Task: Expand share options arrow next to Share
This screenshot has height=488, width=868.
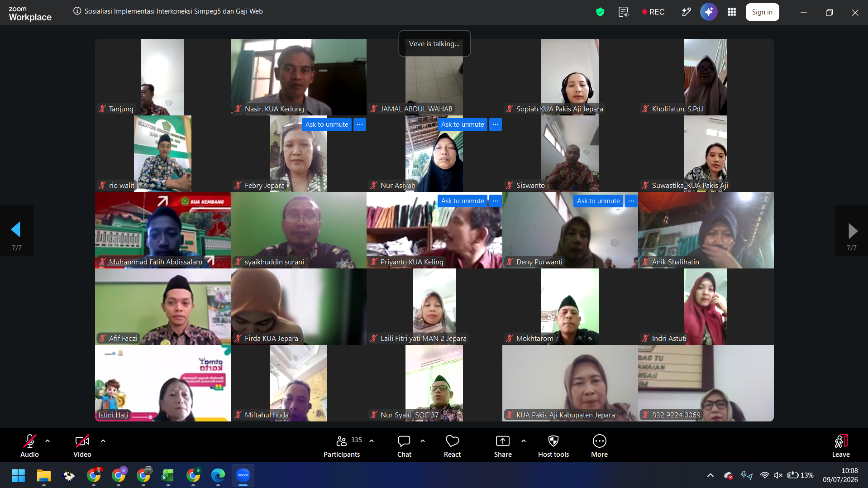Action: 524,440
